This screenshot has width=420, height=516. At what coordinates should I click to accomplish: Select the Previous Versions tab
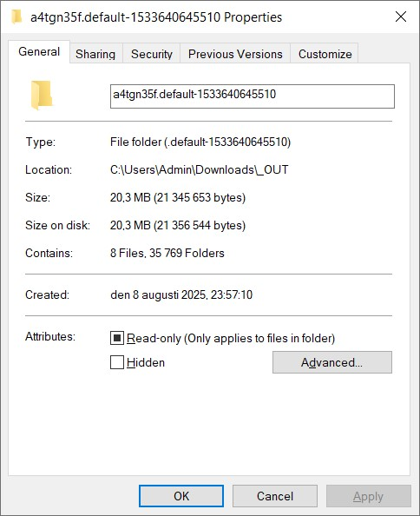click(x=235, y=54)
